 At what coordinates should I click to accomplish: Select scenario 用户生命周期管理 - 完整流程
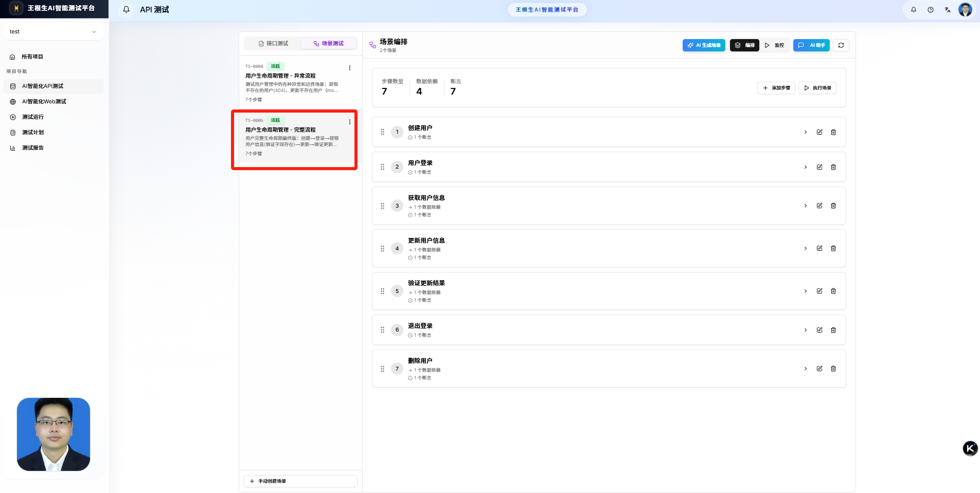coord(300,136)
